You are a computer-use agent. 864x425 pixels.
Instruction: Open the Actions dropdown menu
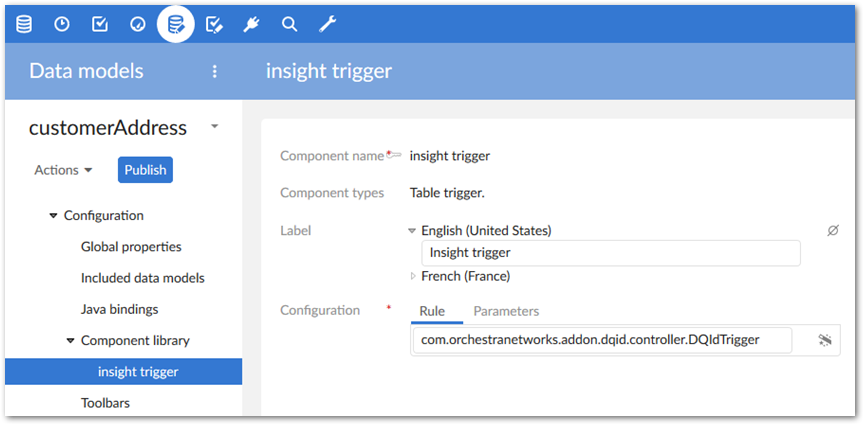[x=64, y=170]
